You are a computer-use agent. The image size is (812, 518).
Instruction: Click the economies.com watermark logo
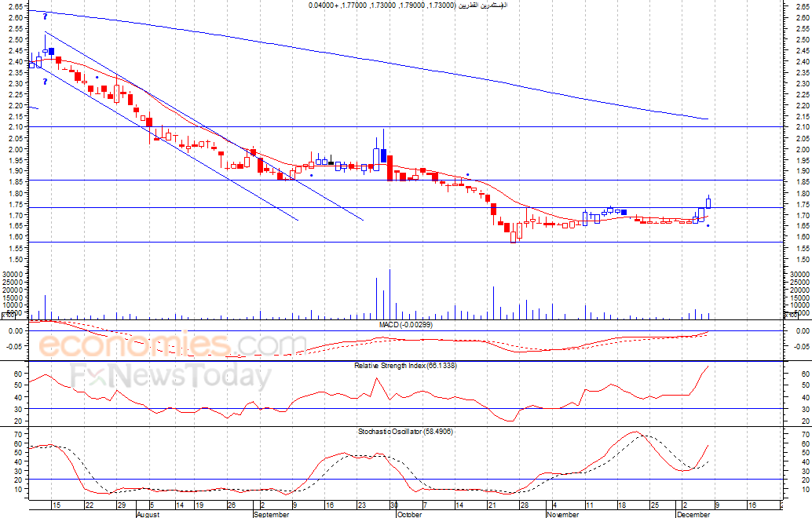tap(173, 345)
